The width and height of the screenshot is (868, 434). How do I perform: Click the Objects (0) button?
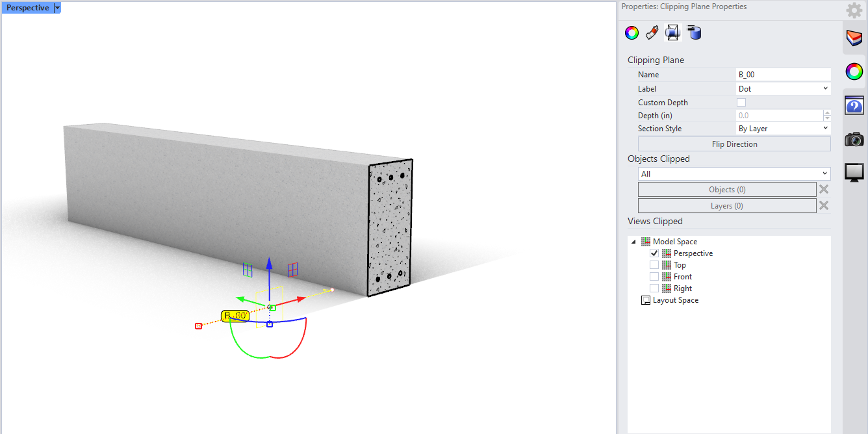tap(727, 190)
